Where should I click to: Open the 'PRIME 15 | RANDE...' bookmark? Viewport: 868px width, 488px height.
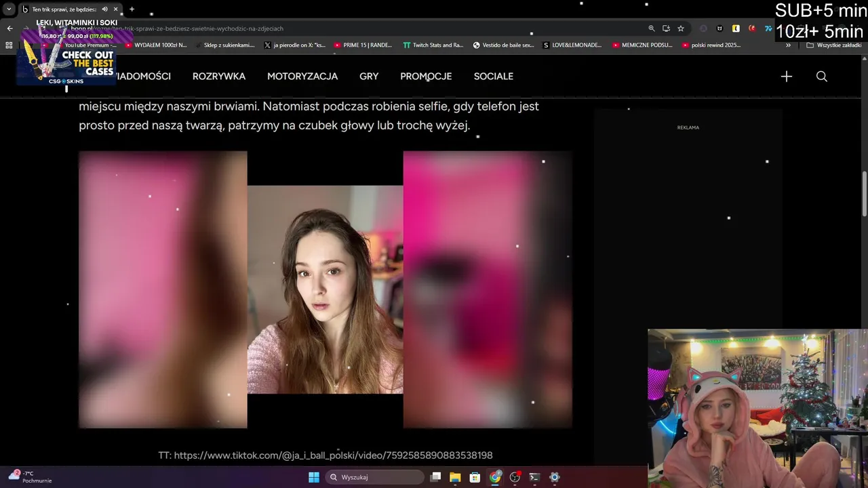click(363, 45)
